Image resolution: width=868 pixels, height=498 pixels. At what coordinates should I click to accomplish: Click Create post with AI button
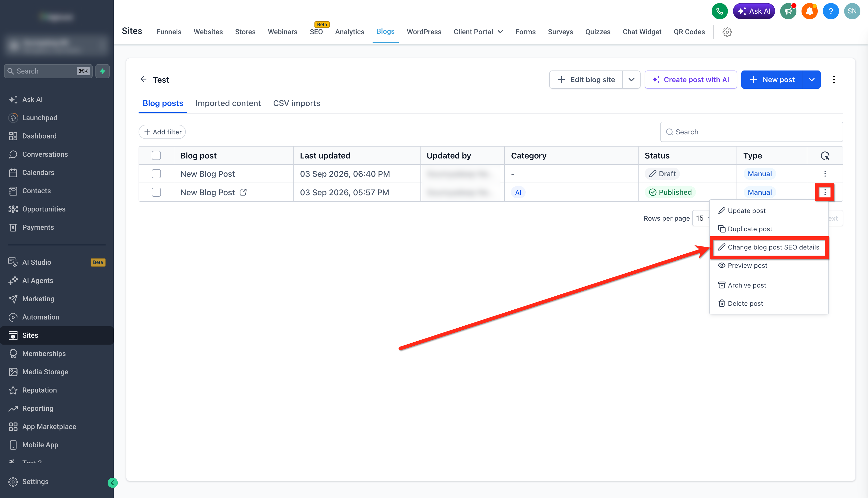691,80
